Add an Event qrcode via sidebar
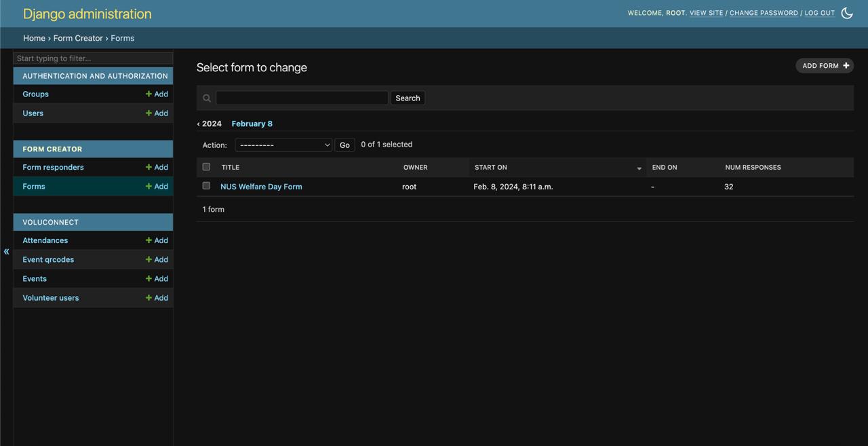The width and height of the screenshot is (868, 446). [x=157, y=260]
